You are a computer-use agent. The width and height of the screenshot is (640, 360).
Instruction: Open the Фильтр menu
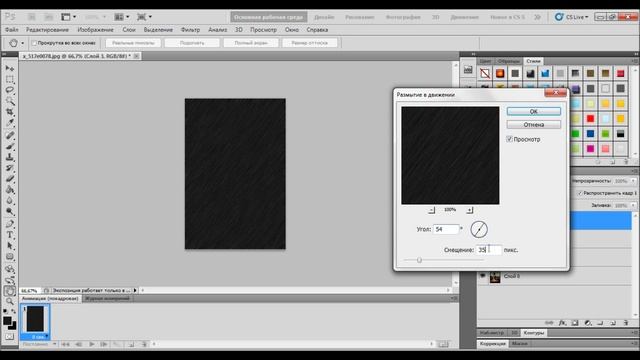pos(190,30)
